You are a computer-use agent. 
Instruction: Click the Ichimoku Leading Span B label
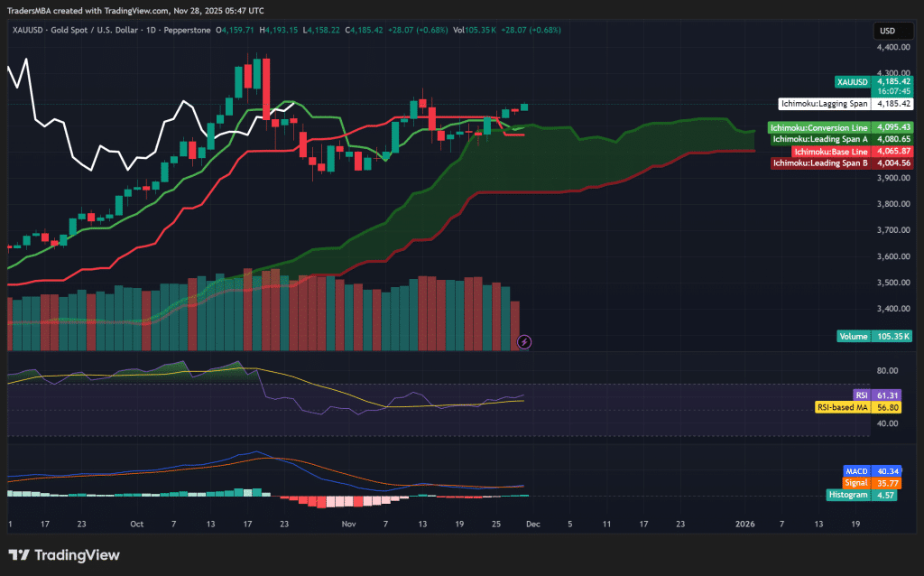point(819,163)
